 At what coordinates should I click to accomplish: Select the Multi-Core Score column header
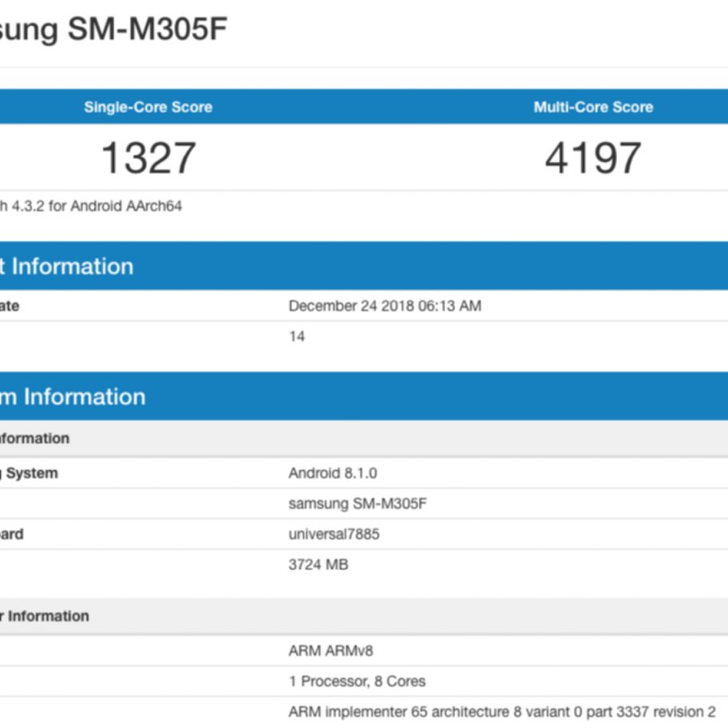point(593,107)
